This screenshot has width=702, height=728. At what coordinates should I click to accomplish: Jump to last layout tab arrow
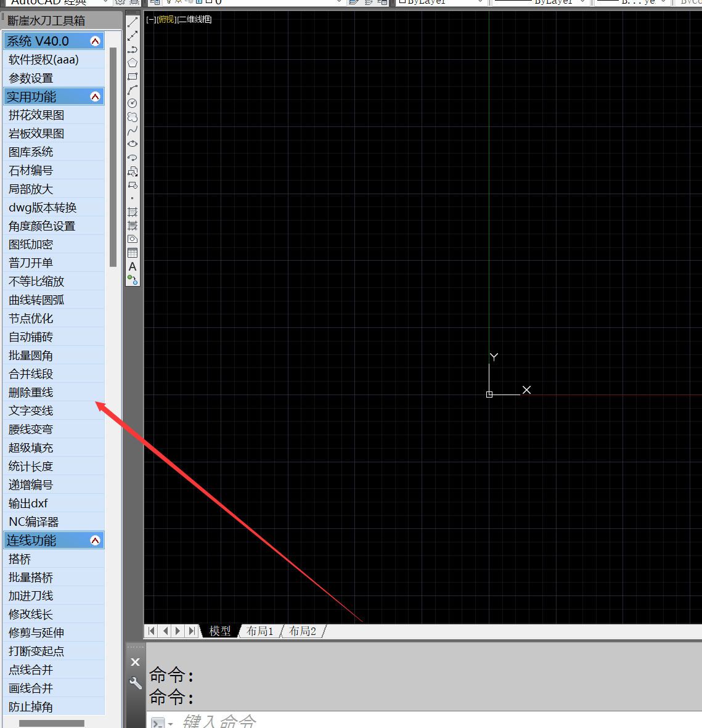(x=191, y=631)
